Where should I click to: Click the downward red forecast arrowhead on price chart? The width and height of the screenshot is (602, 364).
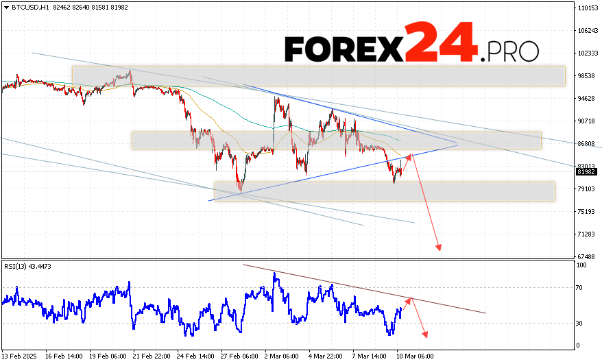pyautogui.click(x=437, y=247)
